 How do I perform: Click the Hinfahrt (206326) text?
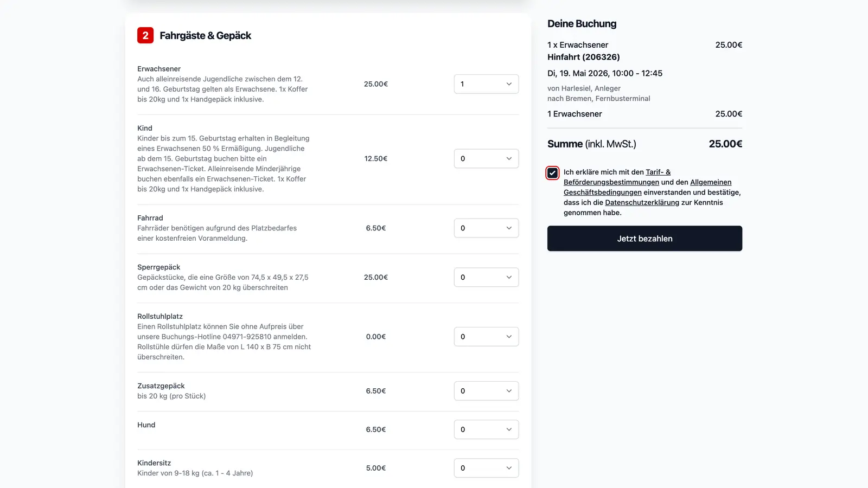584,57
